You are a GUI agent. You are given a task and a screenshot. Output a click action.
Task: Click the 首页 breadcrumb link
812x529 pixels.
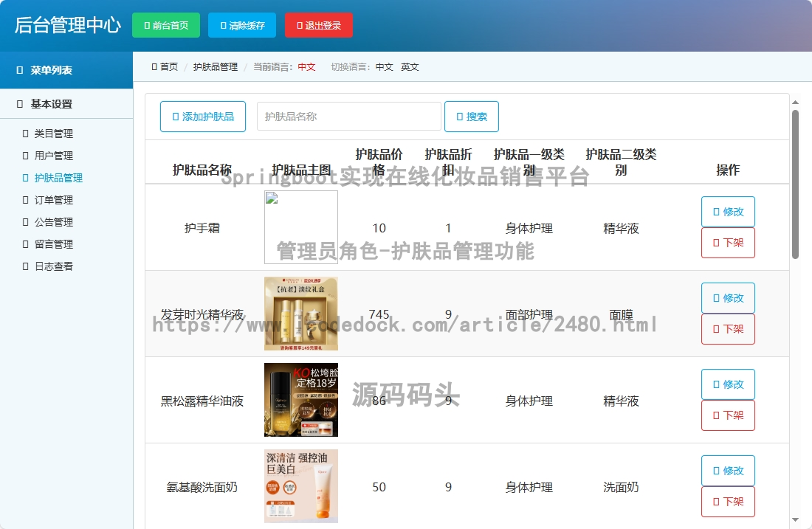click(168, 67)
